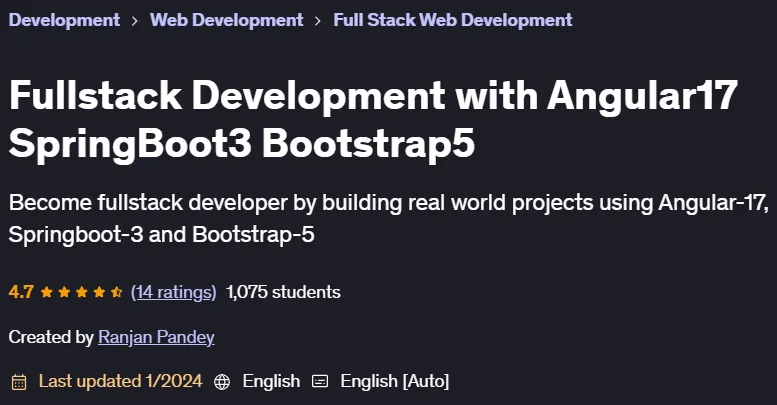
Task: Click the English [Auto] caption text
Action: pyautogui.click(x=394, y=381)
